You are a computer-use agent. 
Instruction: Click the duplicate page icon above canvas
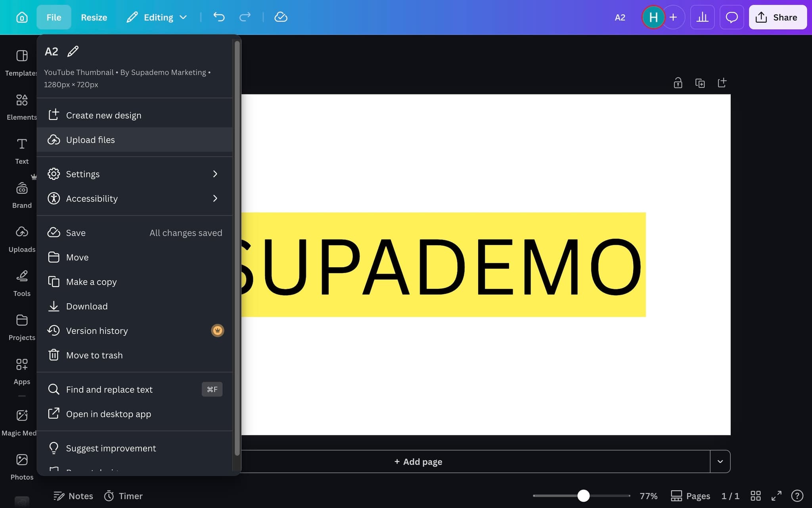point(700,83)
